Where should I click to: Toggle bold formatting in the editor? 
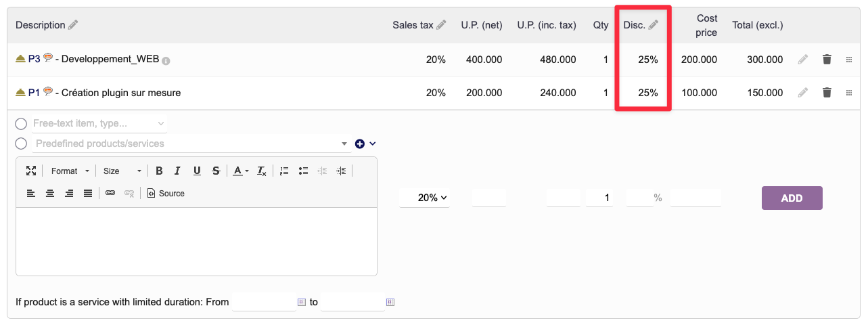coord(159,171)
